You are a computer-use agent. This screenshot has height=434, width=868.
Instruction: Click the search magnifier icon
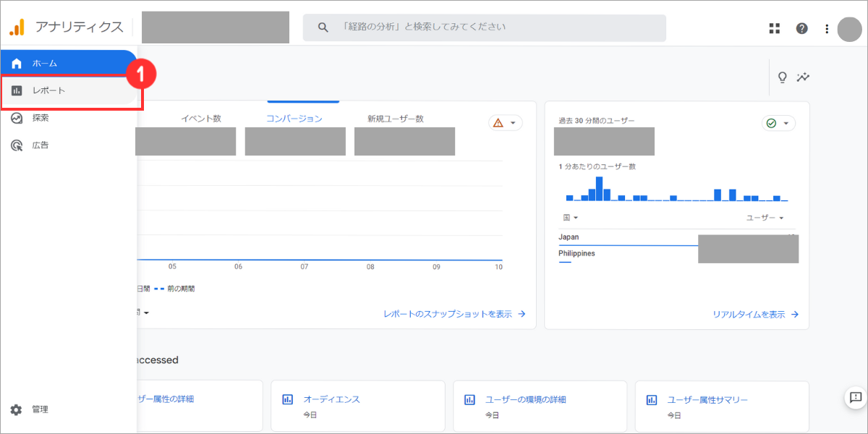(x=323, y=27)
